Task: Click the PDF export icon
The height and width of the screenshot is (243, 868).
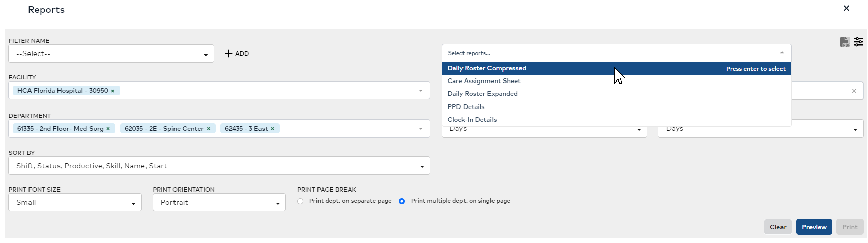Action: pyautogui.click(x=845, y=42)
